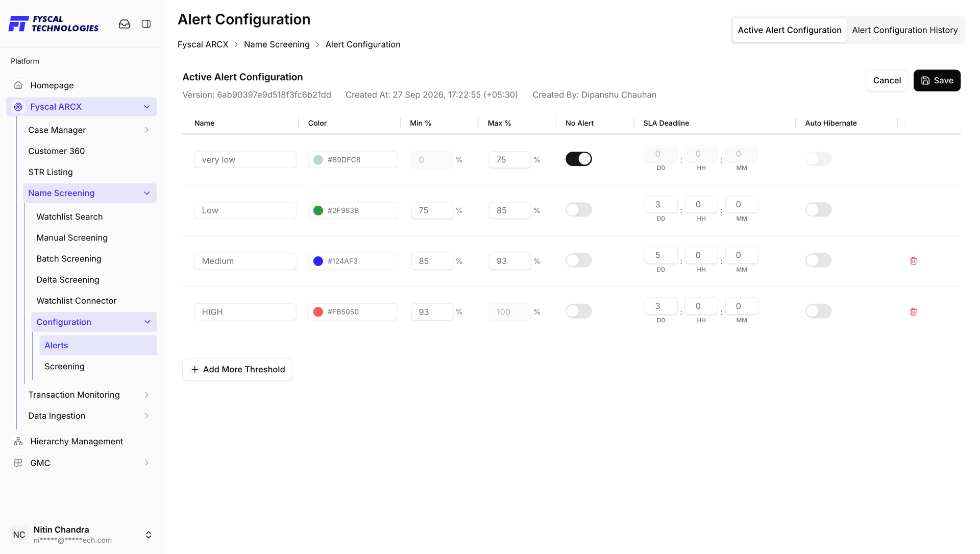Open the inbox icon in sidebar header
The image size is (980, 554).
click(124, 24)
